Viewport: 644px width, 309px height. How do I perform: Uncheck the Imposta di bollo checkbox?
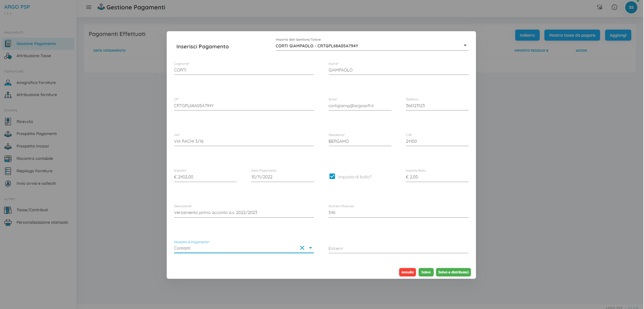point(332,176)
